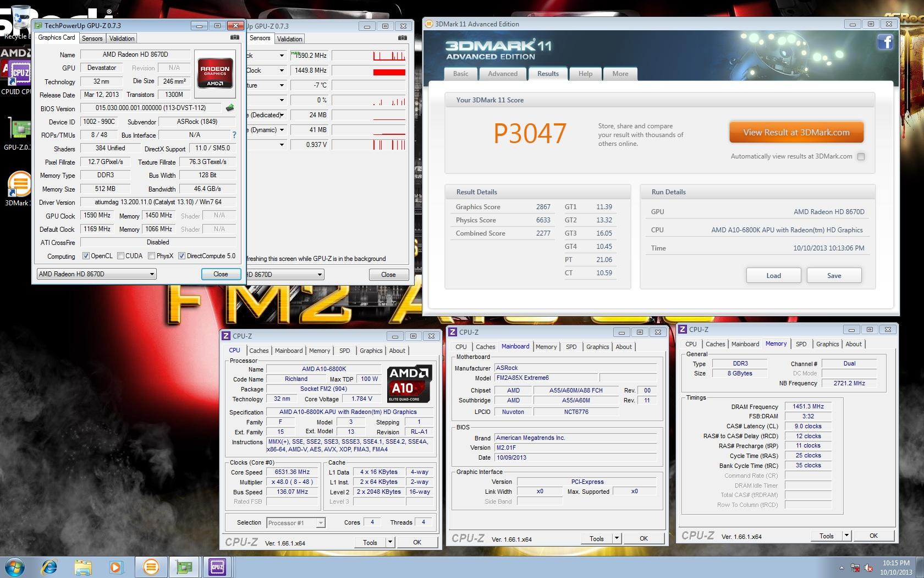The width and height of the screenshot is (924, 578).
Task: Open the sensor dropdown beside the 0 % reading
Action: (x=282, y=100)
